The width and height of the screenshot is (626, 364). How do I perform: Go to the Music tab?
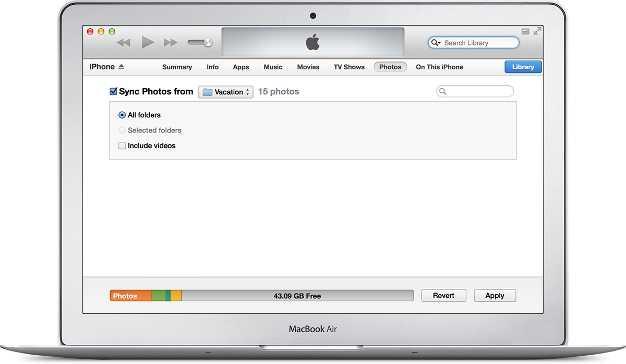tap(273, 67)
